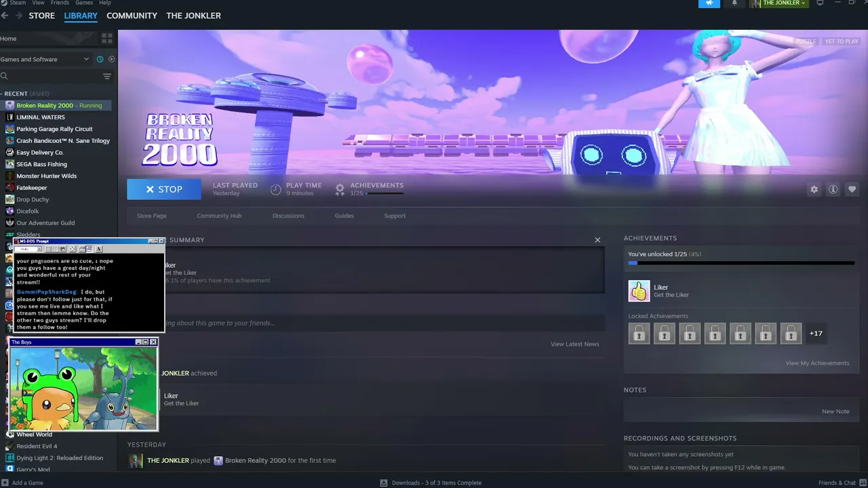The height and width of the screenshot is (488, 868).
Task: Select Resident Evil 4 in the library list
Action: 37,446
